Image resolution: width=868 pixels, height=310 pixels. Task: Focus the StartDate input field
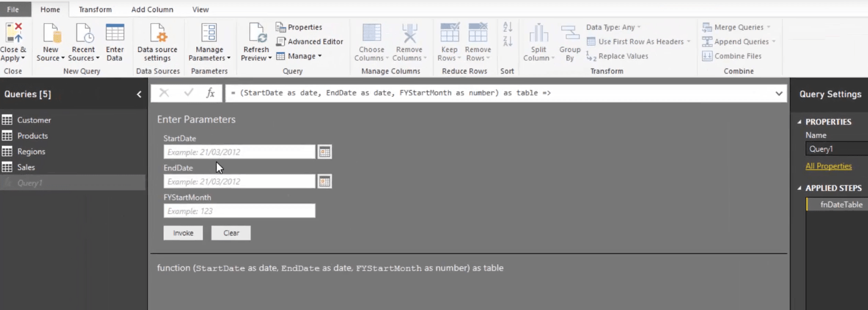(x=240, y=152)
